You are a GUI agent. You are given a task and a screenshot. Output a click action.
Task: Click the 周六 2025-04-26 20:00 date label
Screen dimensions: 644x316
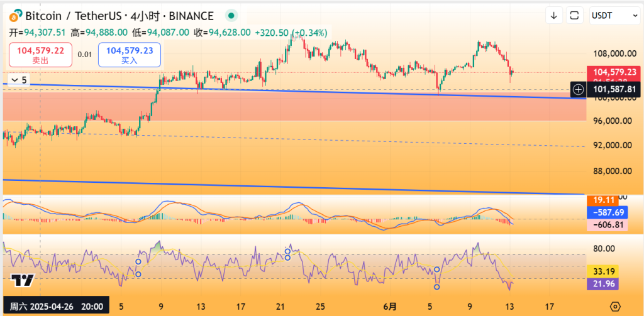[54, 306]
